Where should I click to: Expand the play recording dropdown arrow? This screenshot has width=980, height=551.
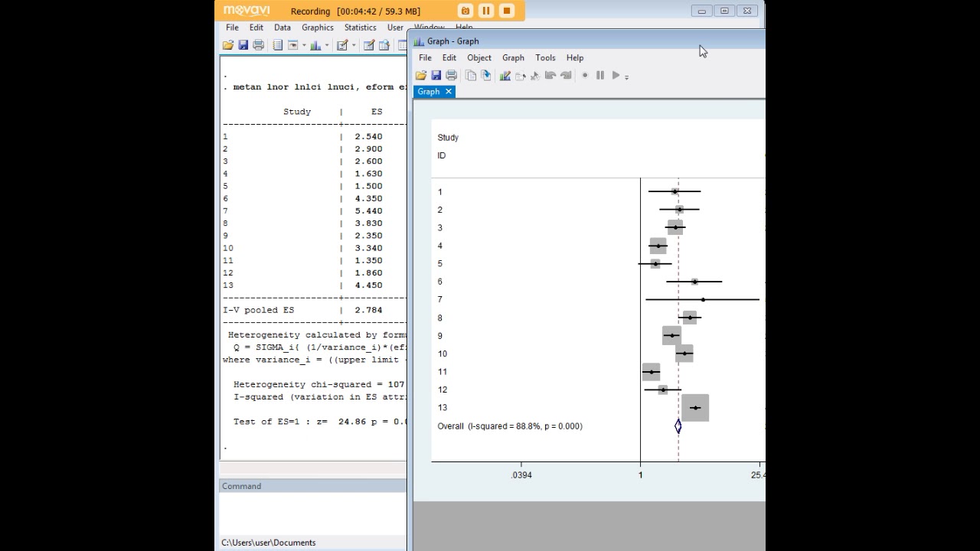[626, 77]
